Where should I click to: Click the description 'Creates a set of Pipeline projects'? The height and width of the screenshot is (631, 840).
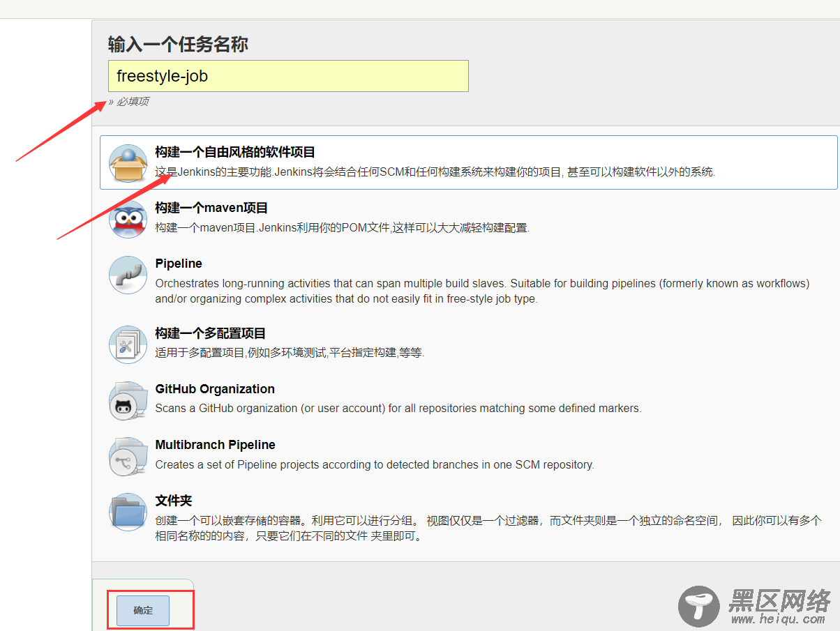(x=375, y=464)
